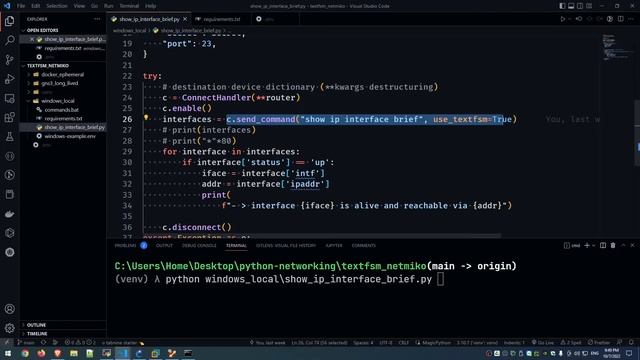
Task: Open the View menu
Action: [79, 6]
